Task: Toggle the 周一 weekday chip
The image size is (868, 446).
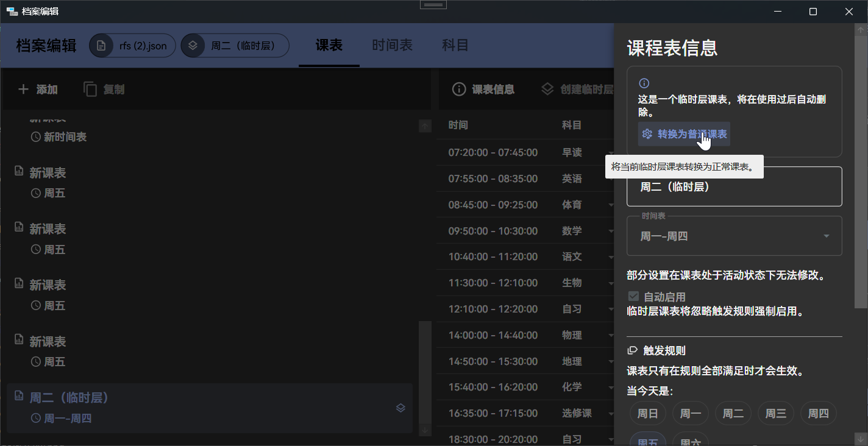Action: coord(690,414)
